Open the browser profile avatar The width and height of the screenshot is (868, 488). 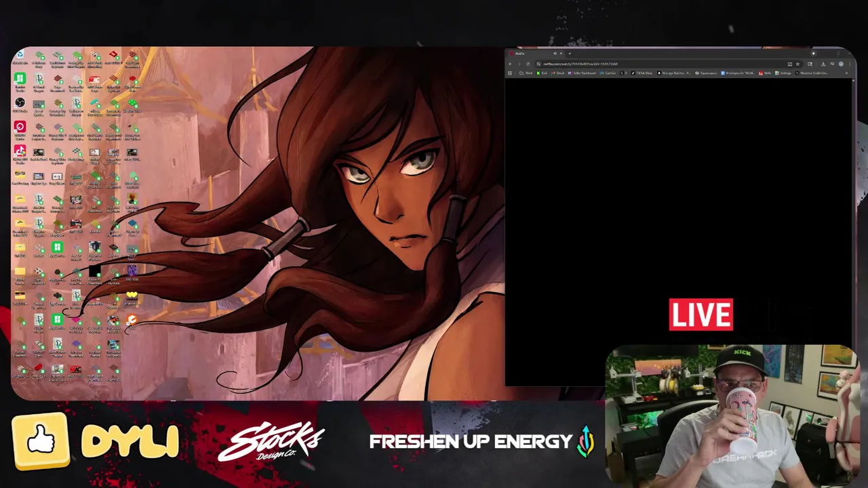(841, 64)
